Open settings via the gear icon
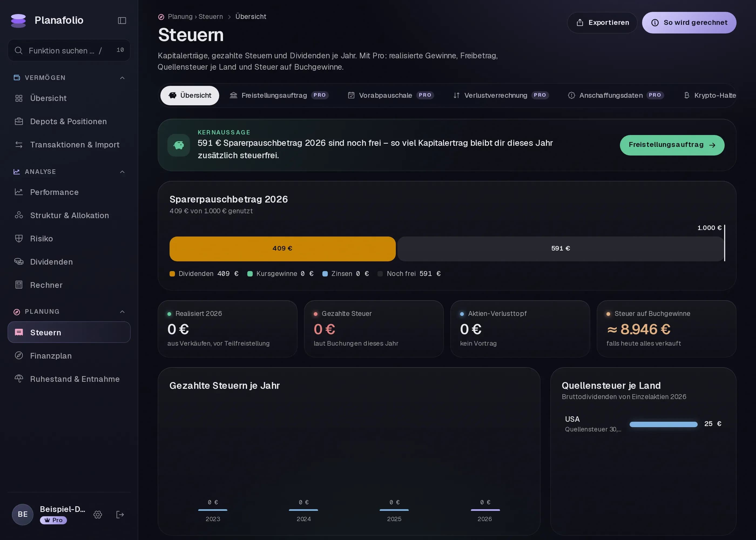This screenshot has height=540, width=756. coord(98,514)
